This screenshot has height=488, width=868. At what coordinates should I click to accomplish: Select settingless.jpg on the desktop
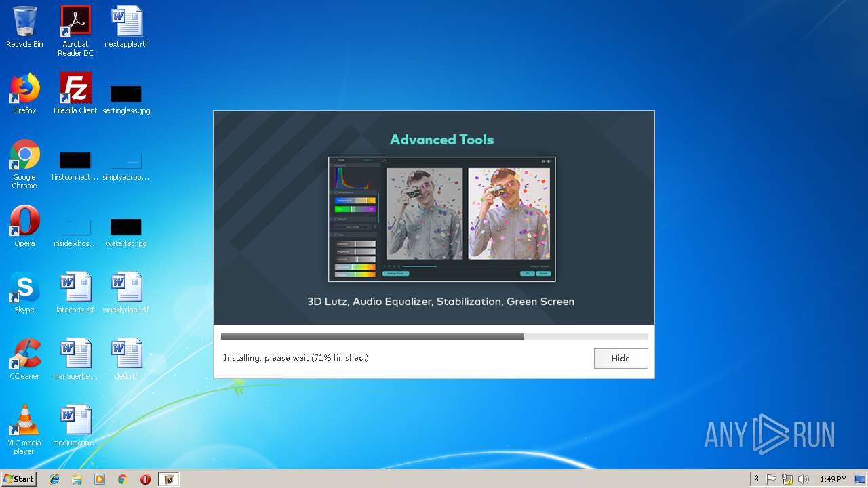[x=126, y=99]
